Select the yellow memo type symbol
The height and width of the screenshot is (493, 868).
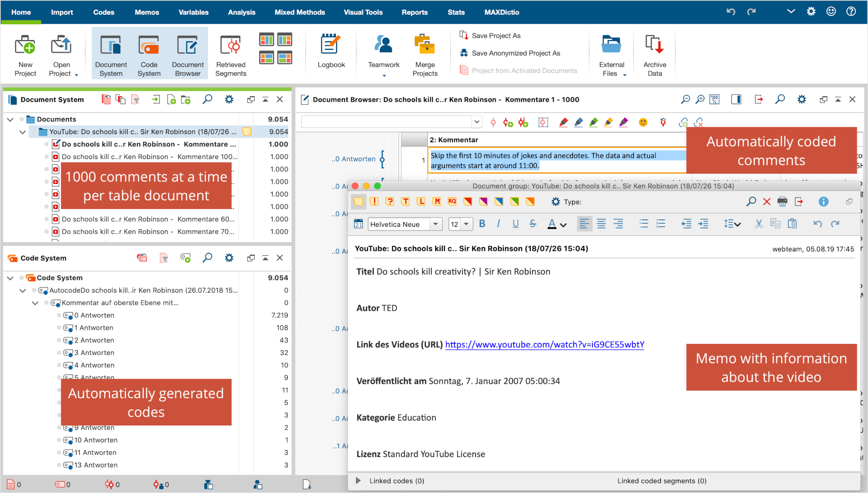358,202
